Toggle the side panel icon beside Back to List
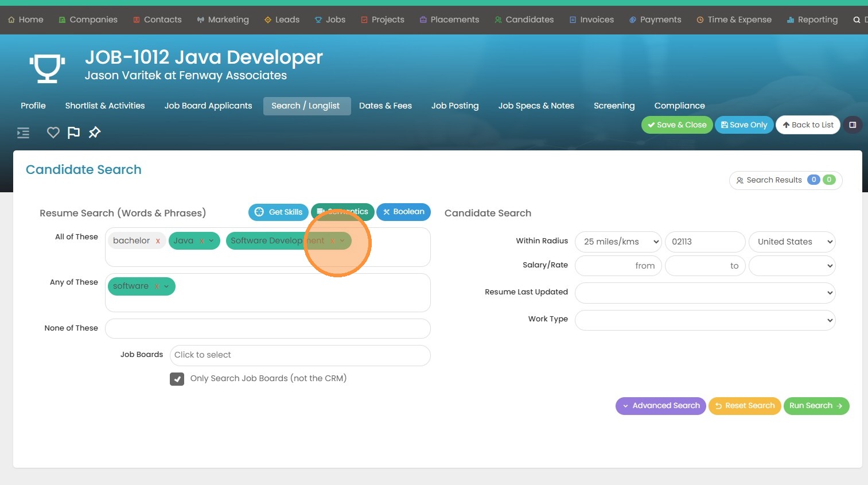 tap(853, 125)
